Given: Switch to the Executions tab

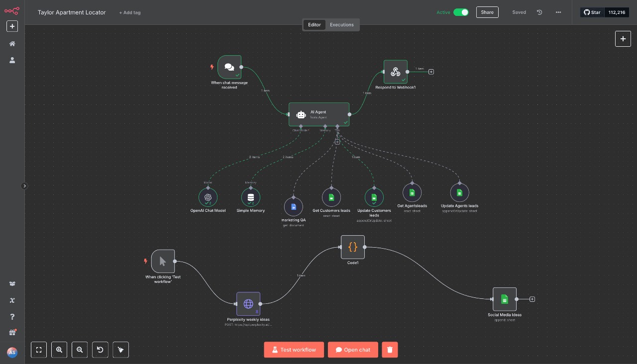Looking at the screenshot, I should (x=342, y=24).
